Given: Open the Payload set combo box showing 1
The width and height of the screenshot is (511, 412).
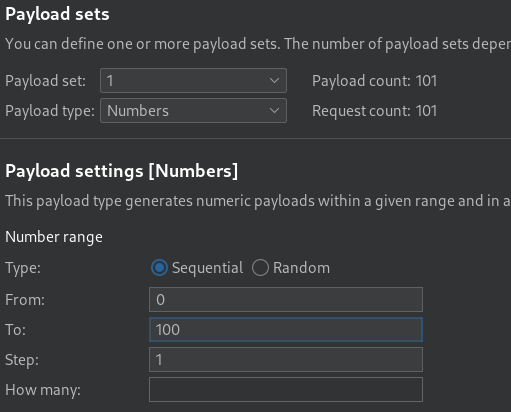Looking at the screenshot, I should 193,80.
